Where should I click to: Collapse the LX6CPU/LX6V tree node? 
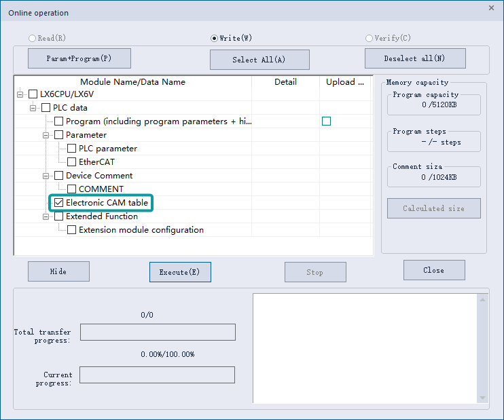(20, 94)
